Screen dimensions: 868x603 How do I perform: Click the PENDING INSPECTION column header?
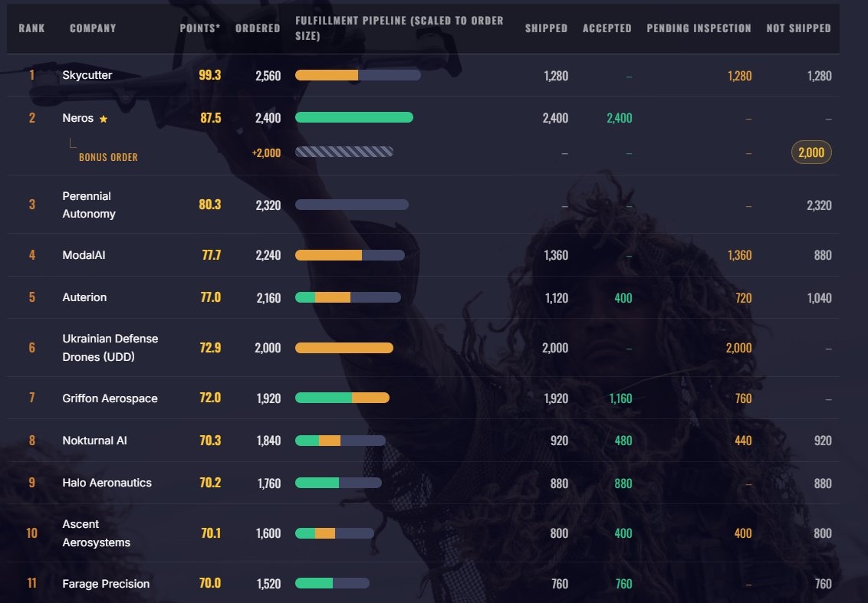pyautogui.click(x=699, y=28)
